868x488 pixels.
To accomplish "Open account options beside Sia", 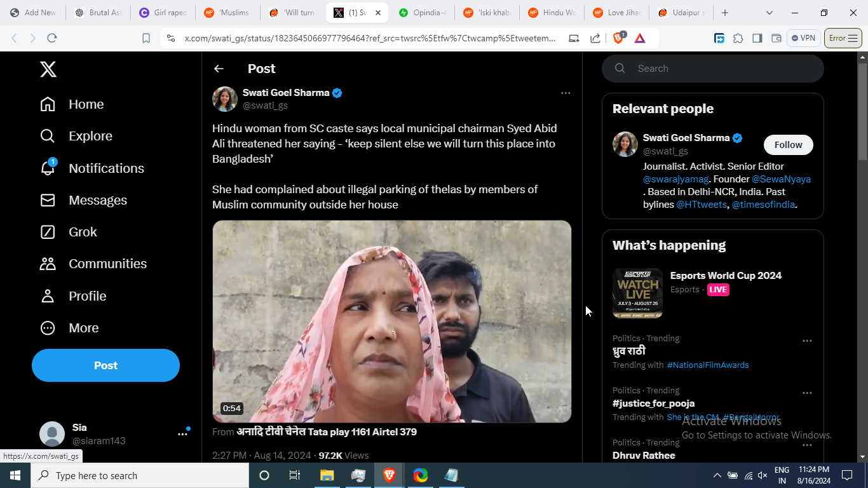I will [x=182, y=434].
